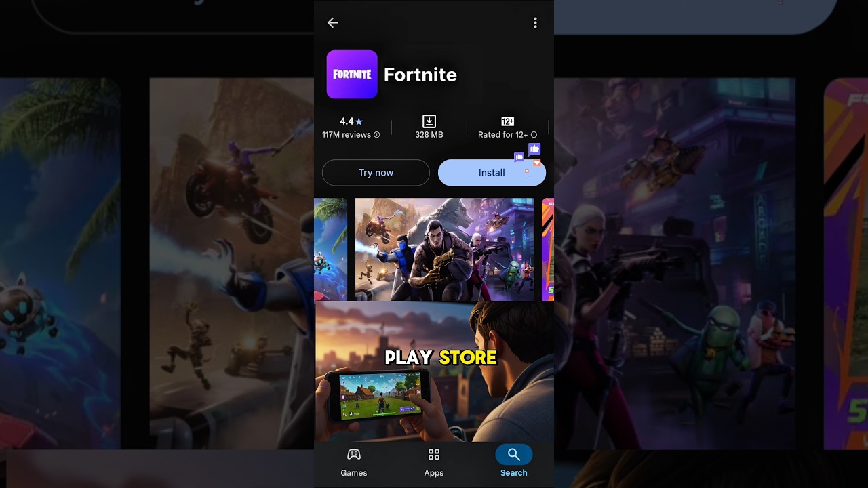Switch to the Apps tab
This screenshot has height=488, width=868.
tap(434, 462)
